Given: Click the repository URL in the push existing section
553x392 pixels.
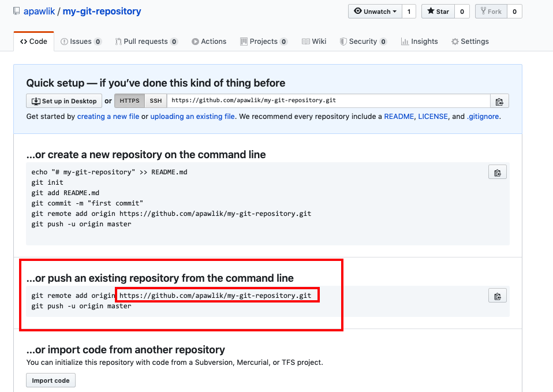Looking at the screenshot, I should [x=215, y=296].
